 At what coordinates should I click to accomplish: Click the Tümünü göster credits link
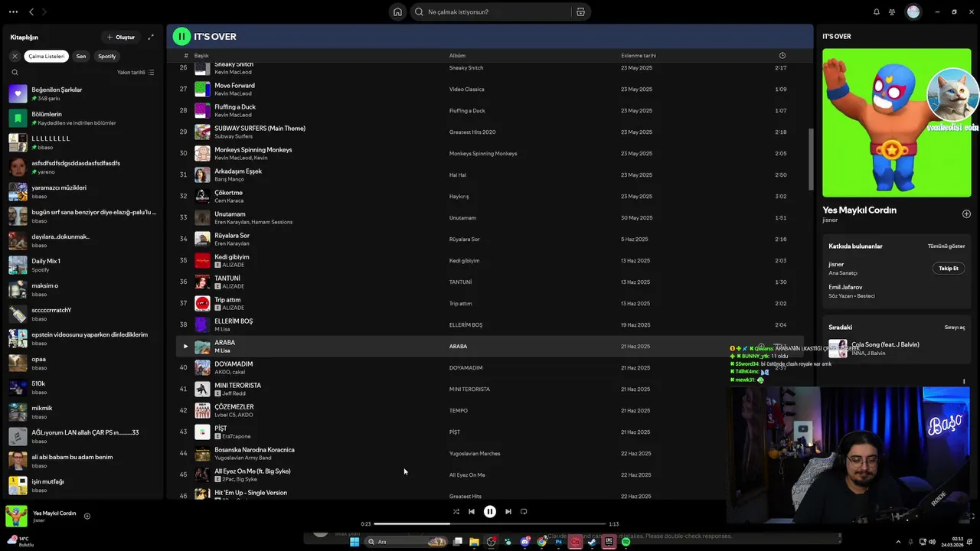pyautogui.click(x=946, y=246)
